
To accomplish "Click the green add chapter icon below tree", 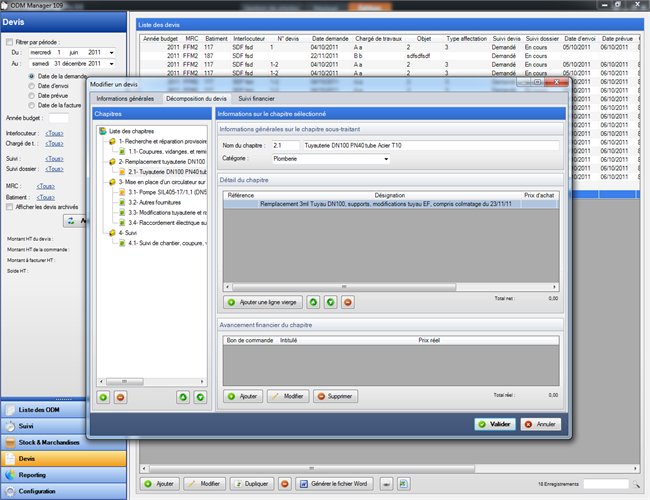I will (x=103, y=397).
